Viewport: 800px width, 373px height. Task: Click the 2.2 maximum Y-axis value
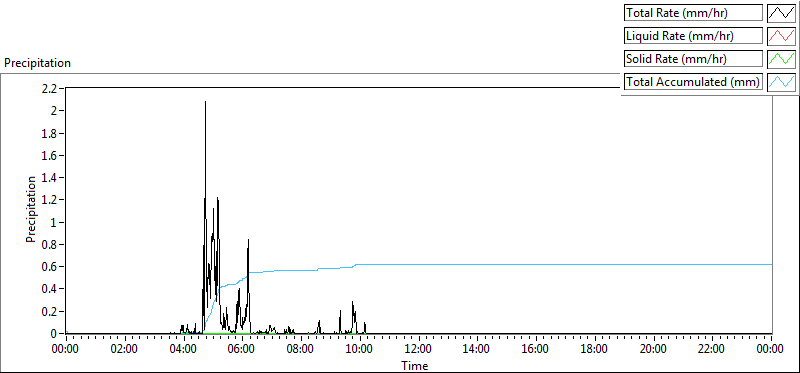[x=51, y=88]
